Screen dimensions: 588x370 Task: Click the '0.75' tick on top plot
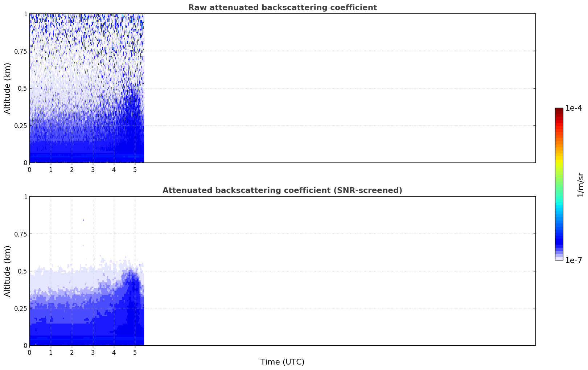(21, 51)
